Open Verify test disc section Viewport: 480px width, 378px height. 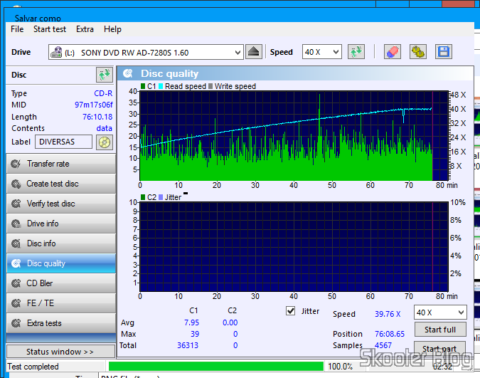pyautogui.click(x=61, y=204)
